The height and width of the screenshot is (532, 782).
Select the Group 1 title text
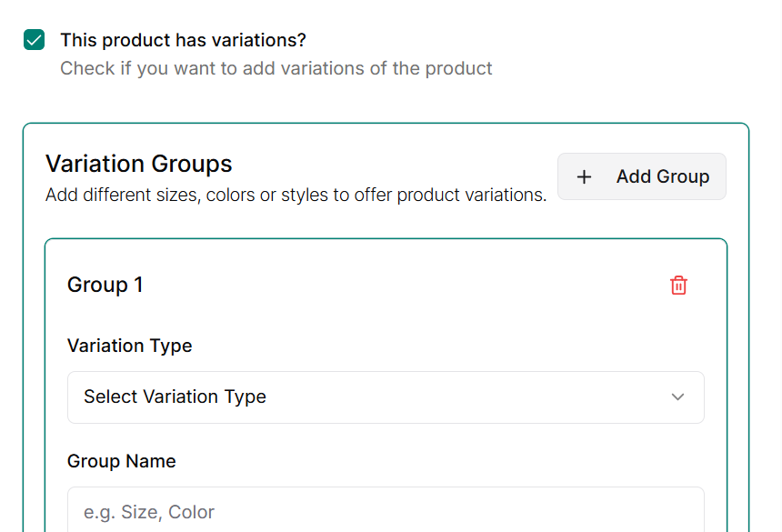105,286
